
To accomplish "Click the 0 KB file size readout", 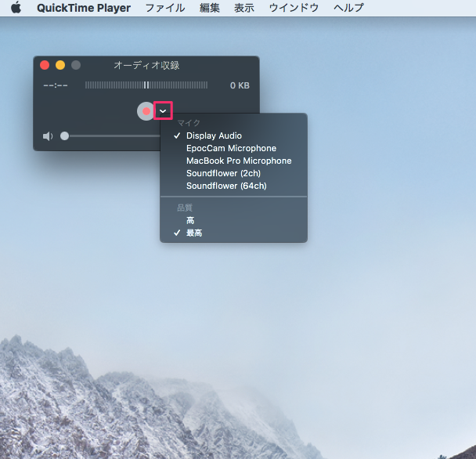I will [240, 85].
